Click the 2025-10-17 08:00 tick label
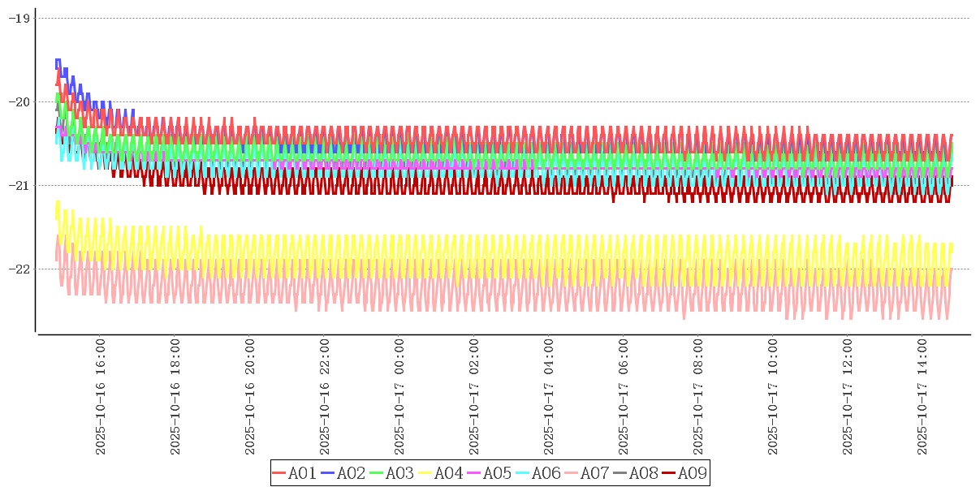The image size is (980, 487). click(699, 398)
